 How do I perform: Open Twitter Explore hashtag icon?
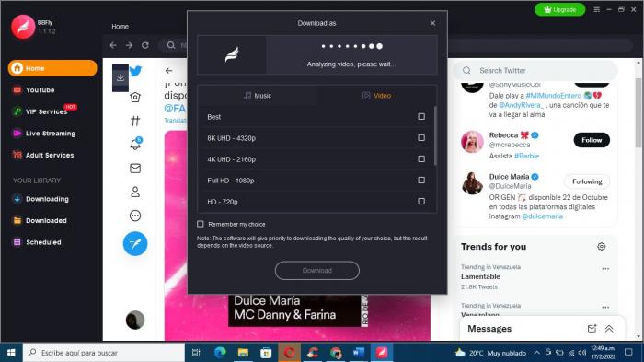[x=135, y=121]
